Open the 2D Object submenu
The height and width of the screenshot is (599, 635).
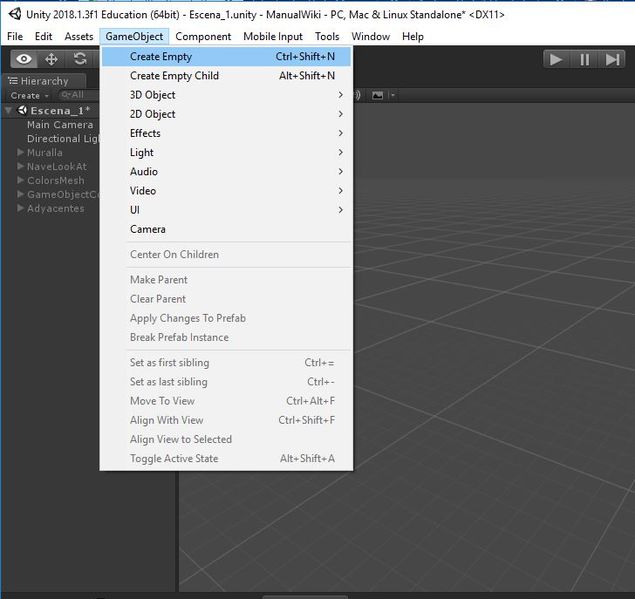(x=226, y=114)
